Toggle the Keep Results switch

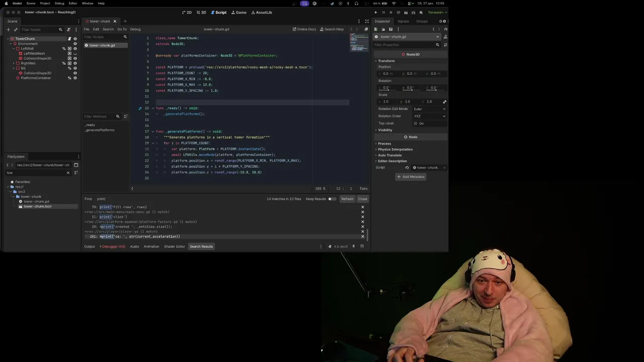tap(332, 199)
